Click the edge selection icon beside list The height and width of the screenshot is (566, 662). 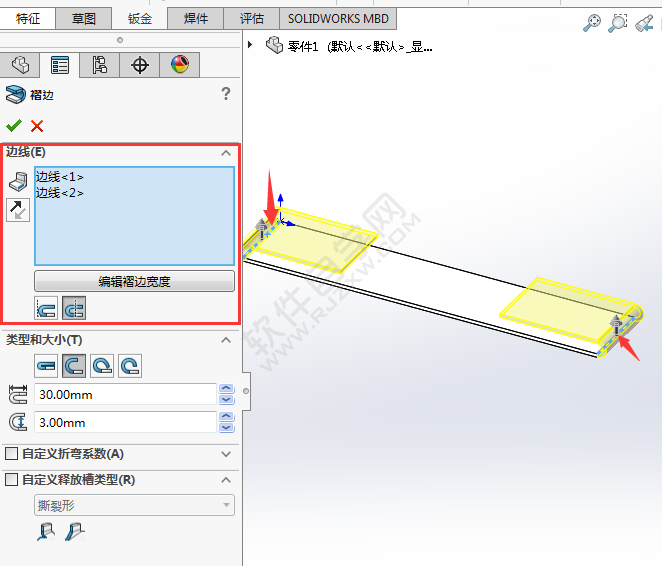(x=18, y=182)
